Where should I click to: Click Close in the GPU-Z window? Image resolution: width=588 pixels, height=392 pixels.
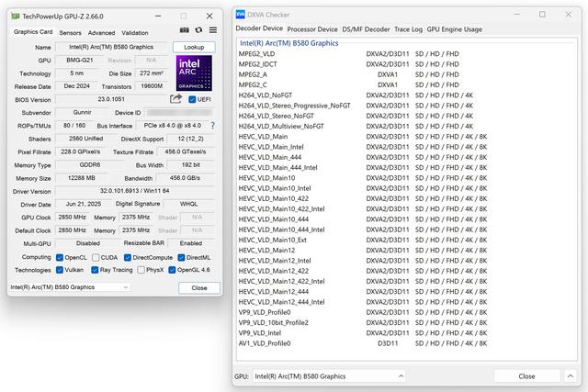pos(199,288)
